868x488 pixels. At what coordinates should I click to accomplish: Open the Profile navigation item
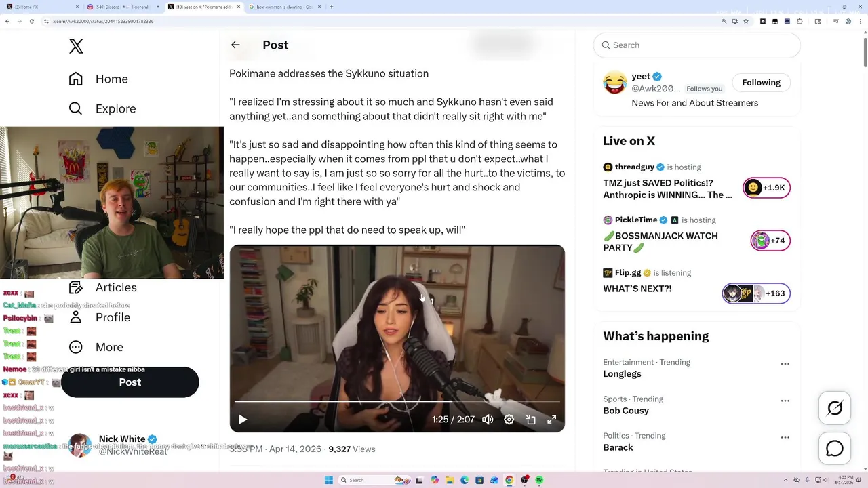pyautogui.click(x=100, y=317)
